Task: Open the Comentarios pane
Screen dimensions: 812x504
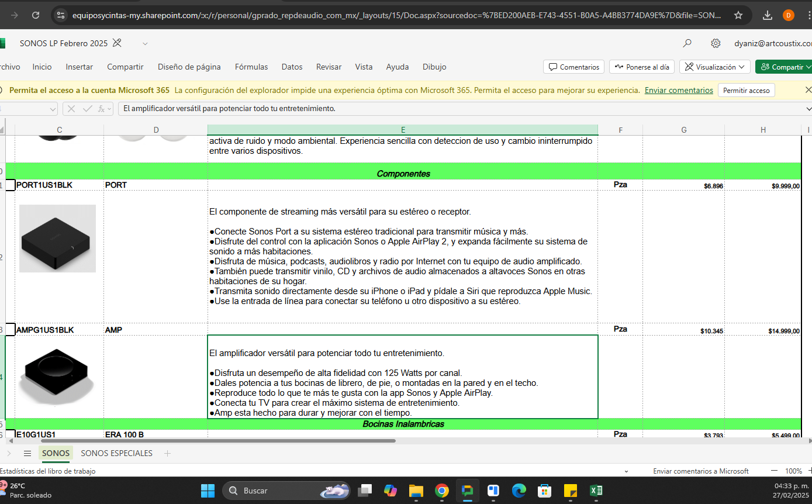Action: click(574, 67)
